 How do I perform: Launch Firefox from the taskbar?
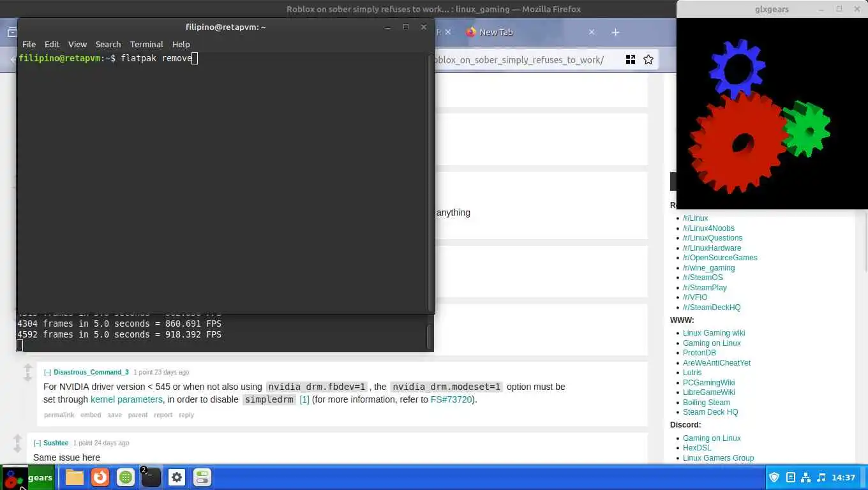pyautogui.click(x=100, y=477)
